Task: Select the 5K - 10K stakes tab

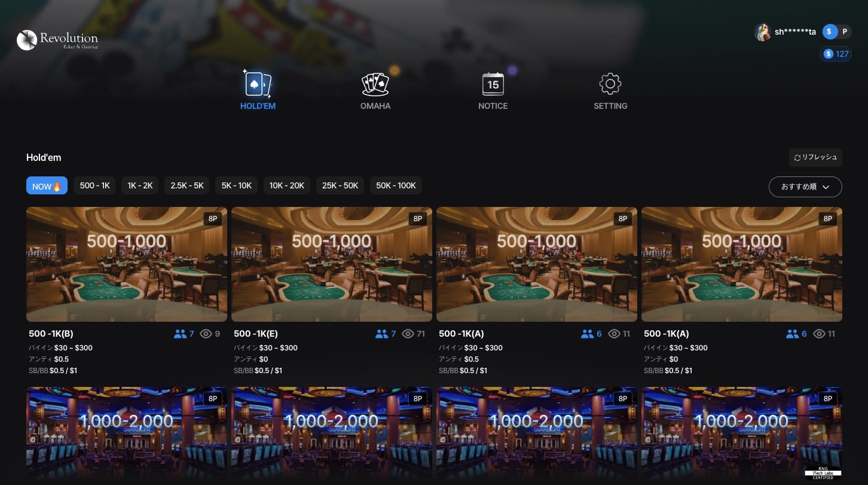Action: click(x=237, y=186)
